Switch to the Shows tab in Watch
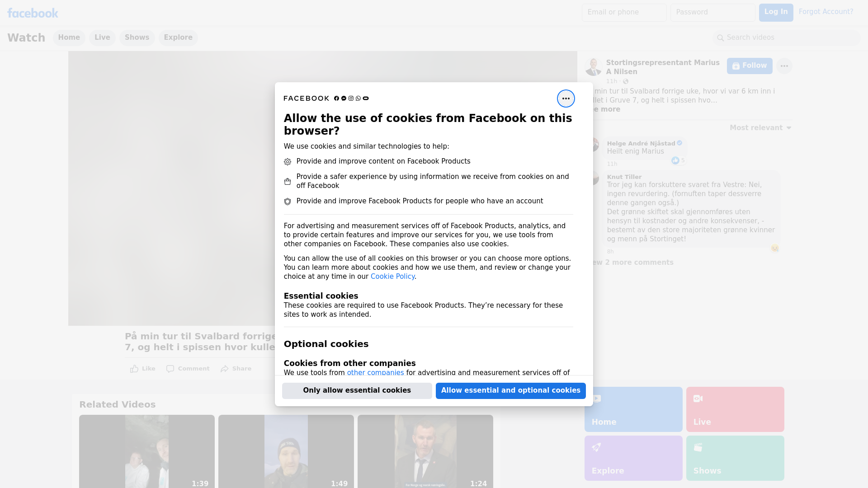The width and height of the screenshot is (868, 488). pos(137,38)
